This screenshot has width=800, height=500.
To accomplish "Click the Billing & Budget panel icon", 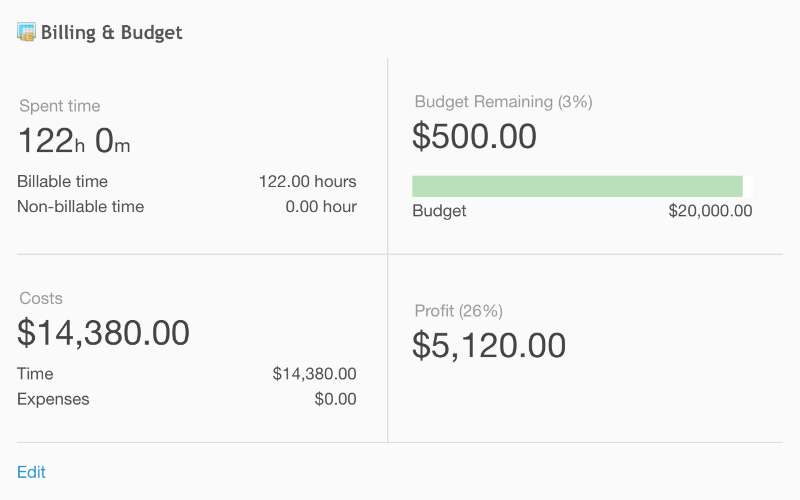I will click(x=26, y=32).
